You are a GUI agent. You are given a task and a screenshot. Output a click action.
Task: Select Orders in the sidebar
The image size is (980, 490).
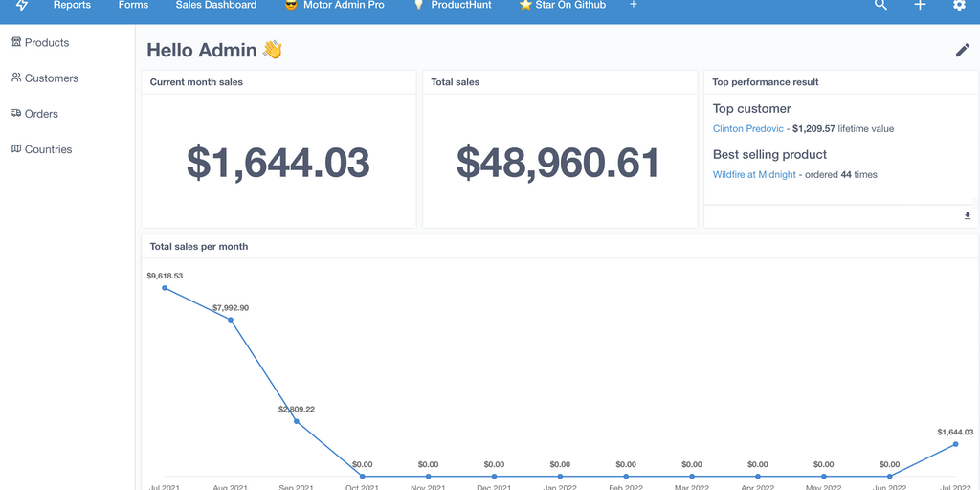pos(41,114)
